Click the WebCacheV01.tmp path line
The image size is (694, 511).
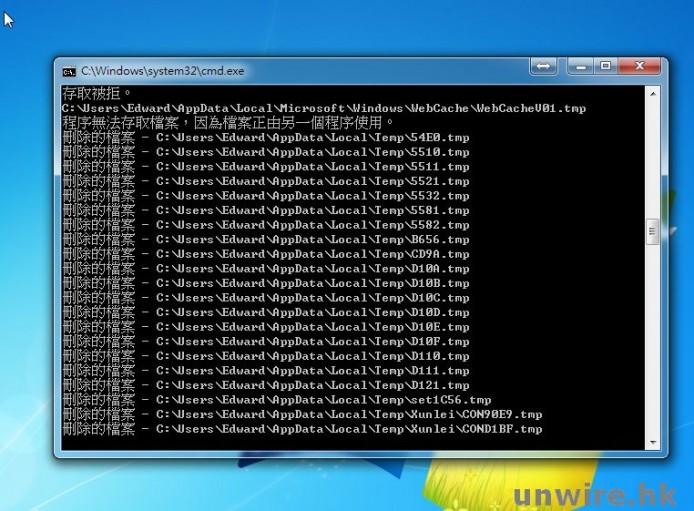[x=323, y=108]
